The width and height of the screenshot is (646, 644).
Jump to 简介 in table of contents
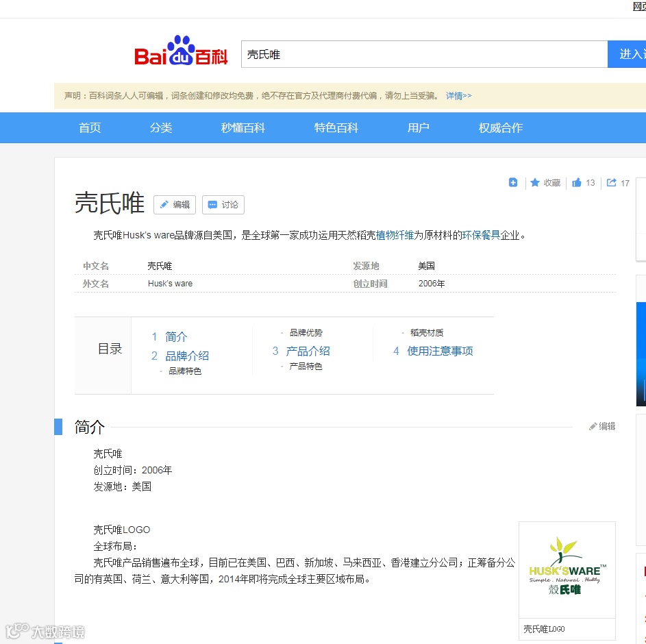coord(176,337)
